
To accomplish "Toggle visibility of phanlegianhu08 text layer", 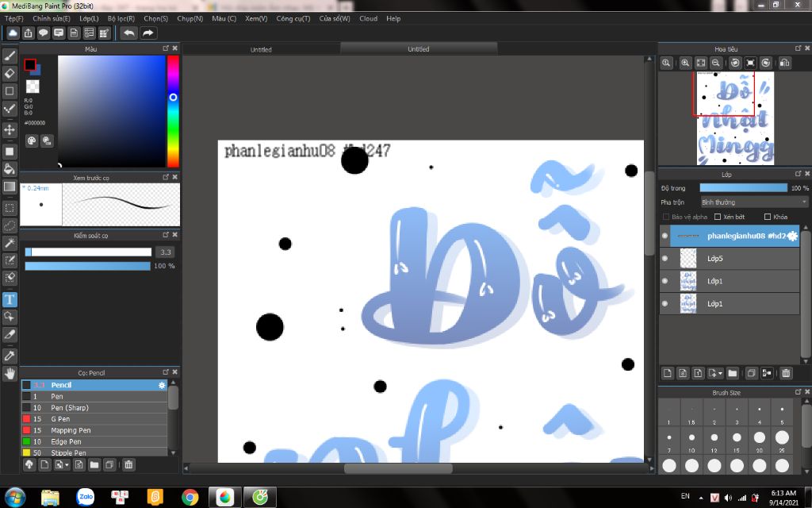I will (665, 236).
